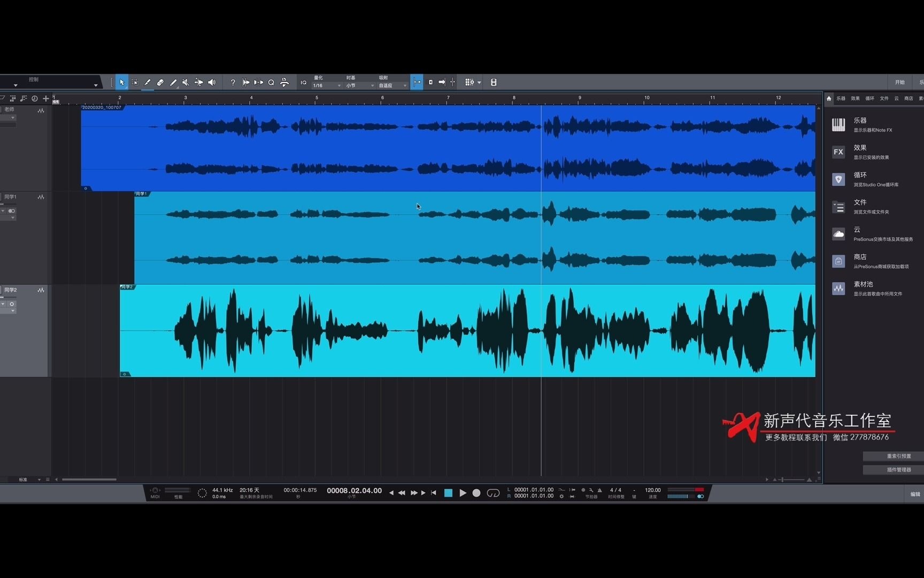Image resolution: width=924 pixels, height=578 pixels.
Task: Show waveform icon on 老师 track
Action: click(x=41, y=111)
